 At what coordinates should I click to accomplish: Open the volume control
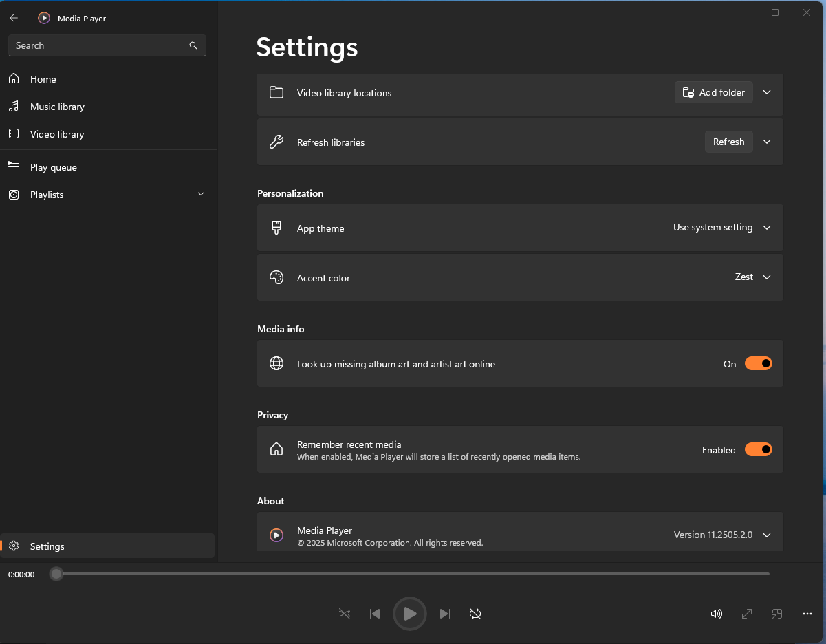pyautogui.click(x=716, y=614)
